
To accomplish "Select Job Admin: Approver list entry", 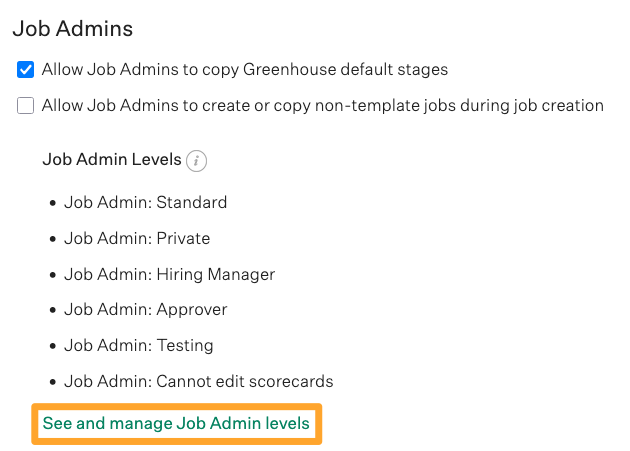I will coord(146,310).
